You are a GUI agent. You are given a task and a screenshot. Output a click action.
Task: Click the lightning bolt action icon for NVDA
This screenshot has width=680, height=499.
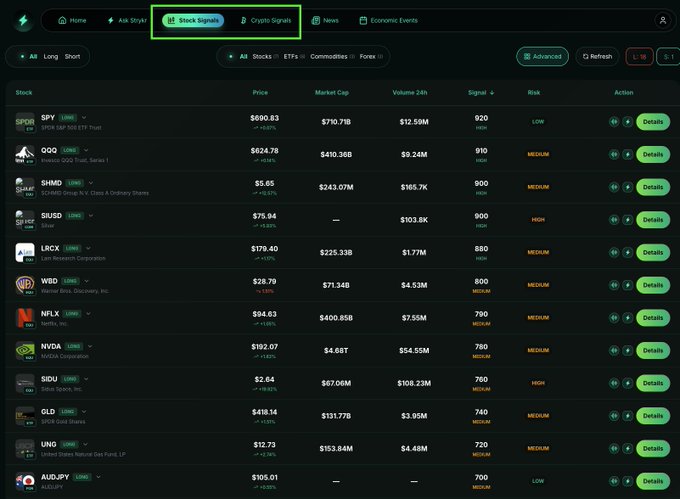click(x=627, y=351)
